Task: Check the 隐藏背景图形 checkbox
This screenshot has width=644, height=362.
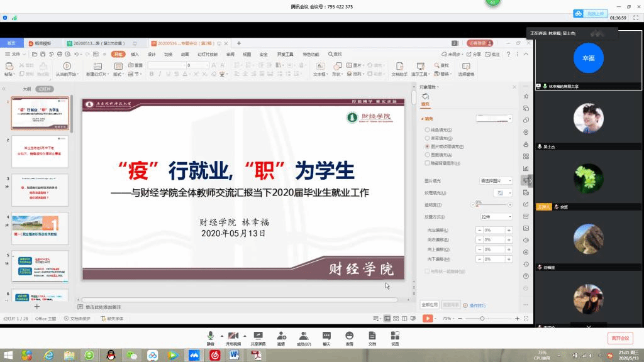Action: 428,163
